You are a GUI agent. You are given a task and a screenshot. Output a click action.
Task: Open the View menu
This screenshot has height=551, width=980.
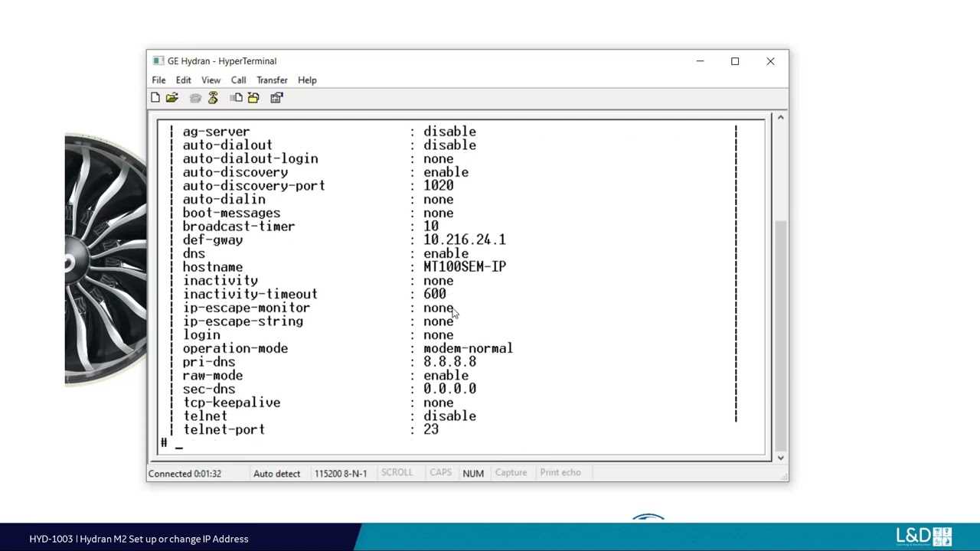[211, 80]
